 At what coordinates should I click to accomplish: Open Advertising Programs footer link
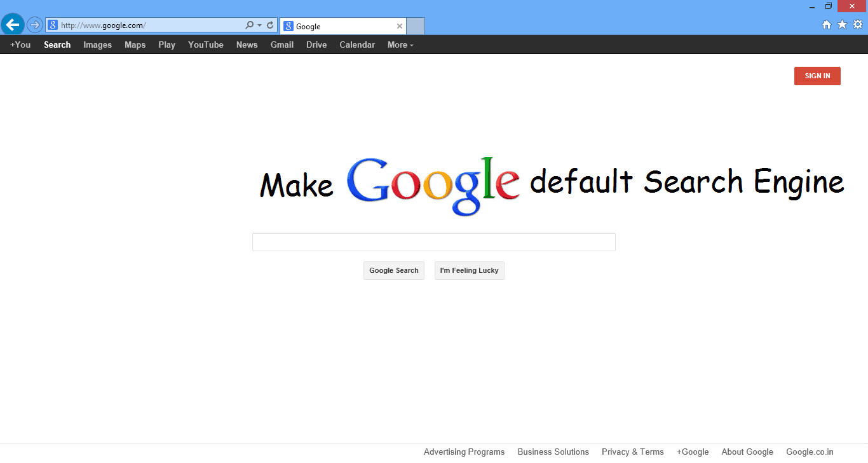tap(464, 452)
